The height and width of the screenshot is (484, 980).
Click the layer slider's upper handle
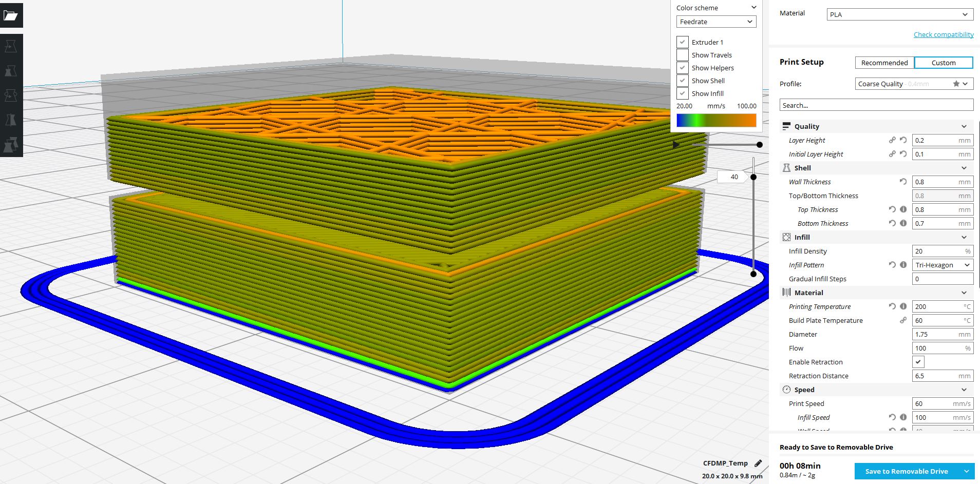(753, 177)
